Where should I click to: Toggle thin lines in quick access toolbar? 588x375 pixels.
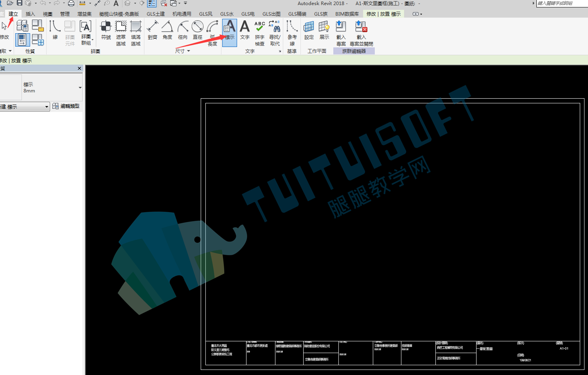click(151, 3)
